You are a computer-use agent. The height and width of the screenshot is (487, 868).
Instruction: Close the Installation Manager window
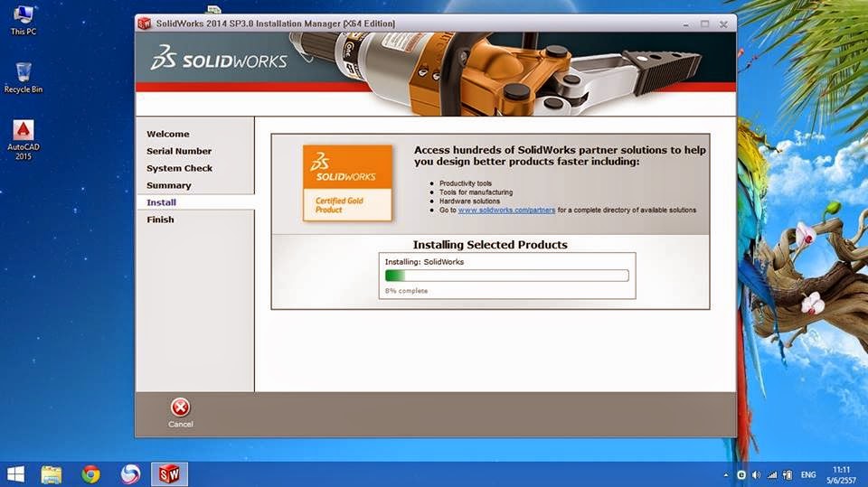723,23
